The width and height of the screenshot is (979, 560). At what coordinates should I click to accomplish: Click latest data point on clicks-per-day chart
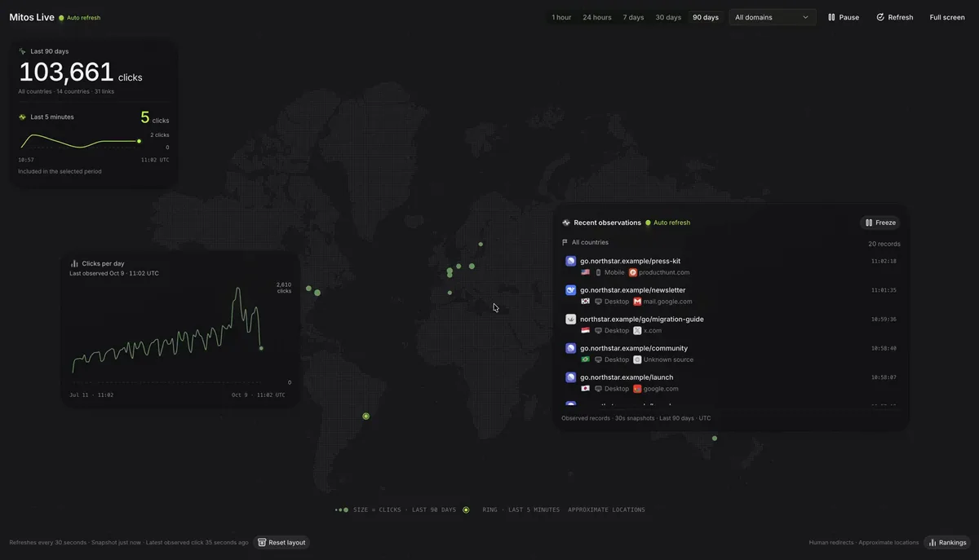click(x=261, y=348)
